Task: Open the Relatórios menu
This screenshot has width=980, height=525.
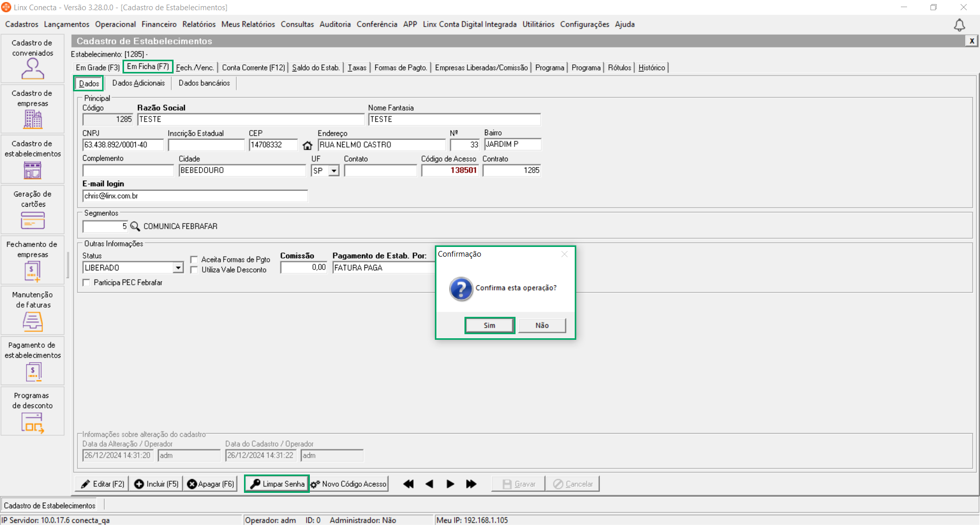Action: (199, 24)
